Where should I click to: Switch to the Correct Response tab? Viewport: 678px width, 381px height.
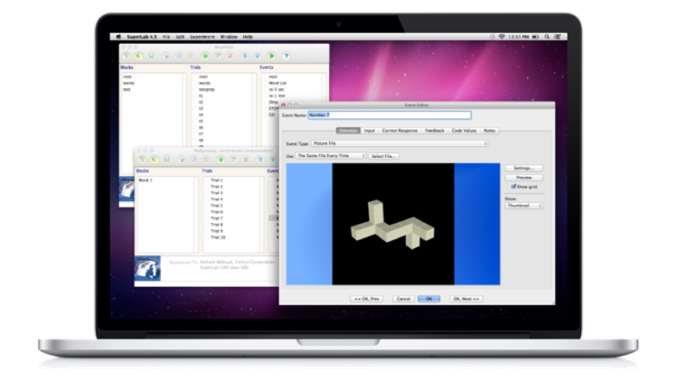click(400, 130)
